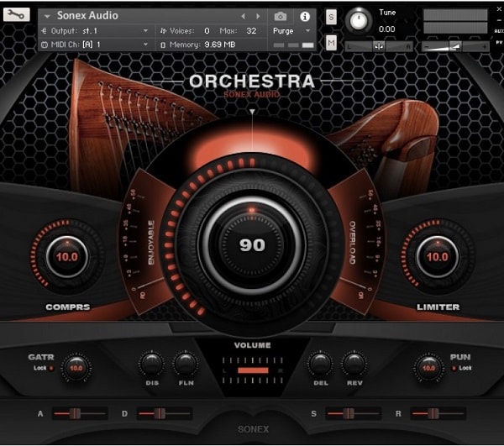This screenshot has height=446, width=504.
Task: Click the output volume slider in header
Action: pos(455,46)
